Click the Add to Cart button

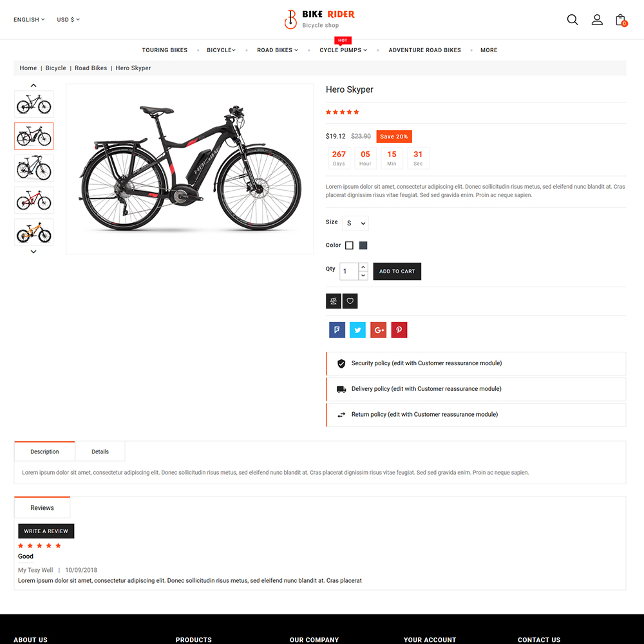pyautogui.click(x=397, y=271)
